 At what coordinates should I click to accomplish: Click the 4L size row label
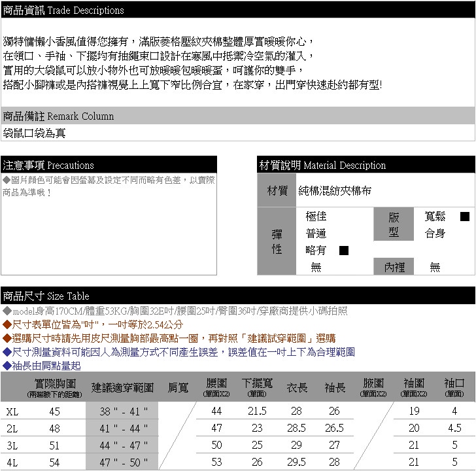click(12, 462)
